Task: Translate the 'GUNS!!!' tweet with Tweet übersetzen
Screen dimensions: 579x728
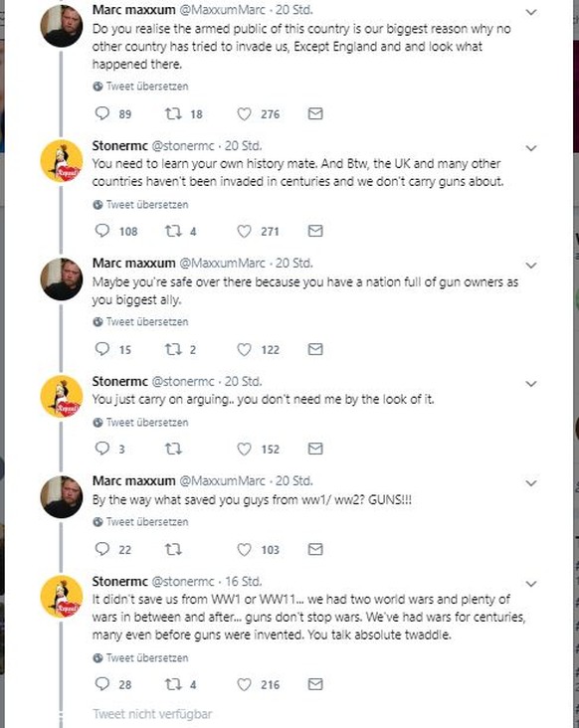Action: click(140, 522)
